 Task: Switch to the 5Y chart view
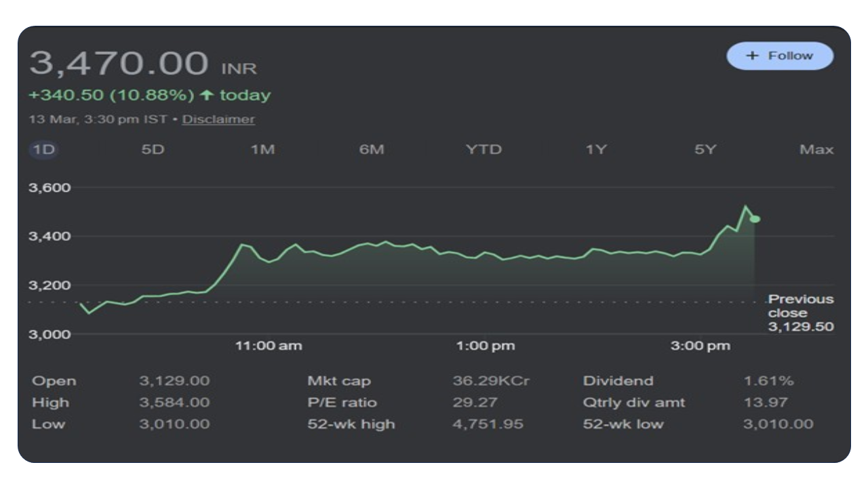(705, 150)
